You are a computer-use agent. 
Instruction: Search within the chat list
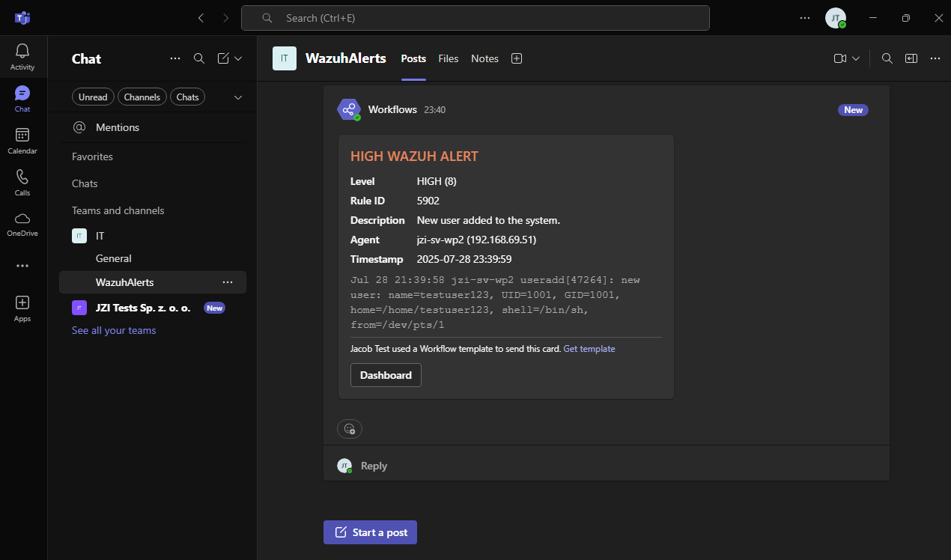tap(199, 58)
